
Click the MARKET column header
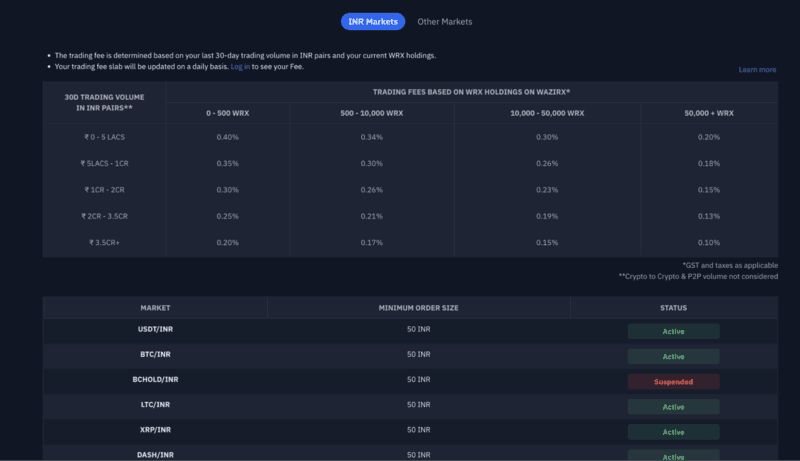pyautogui.click(x=155, y=308)
